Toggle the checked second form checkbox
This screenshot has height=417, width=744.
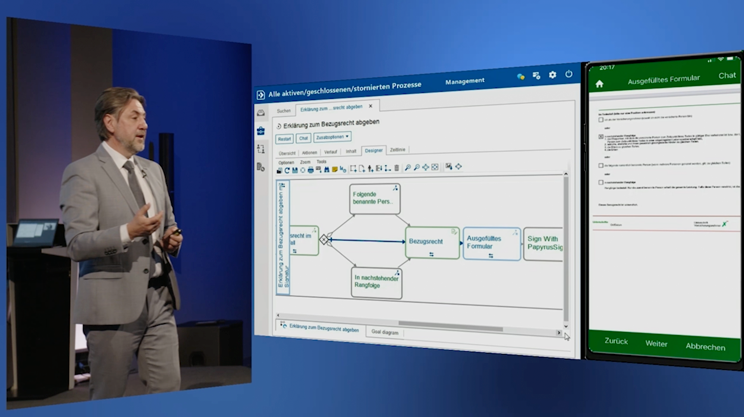601,135
